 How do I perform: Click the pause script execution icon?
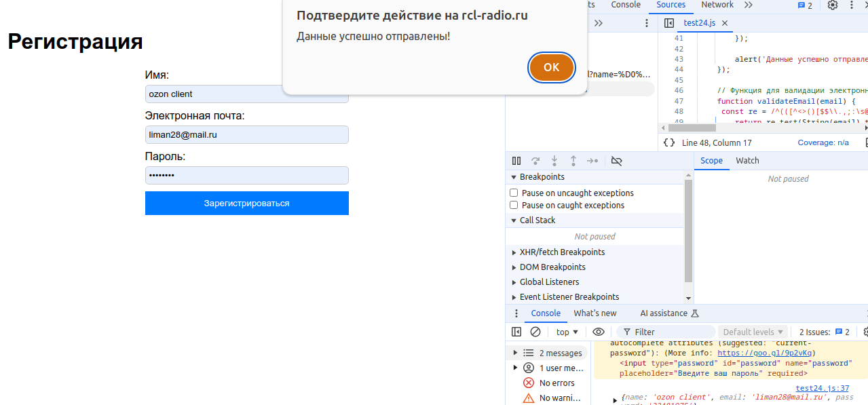(516, 161)
